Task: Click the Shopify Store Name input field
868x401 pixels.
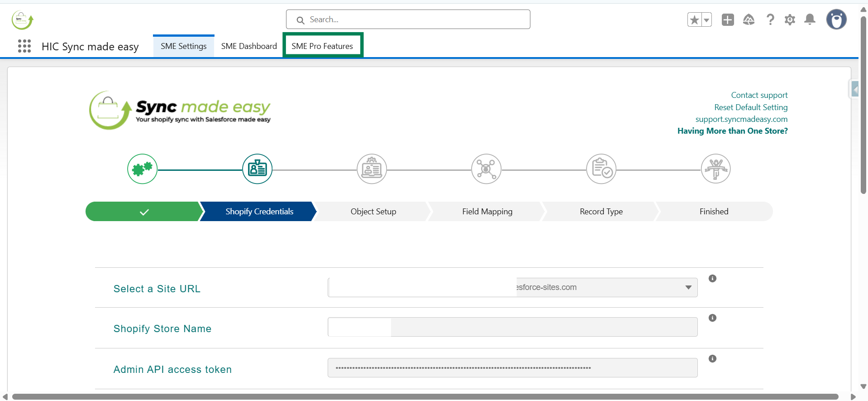Action: point(512,327)
